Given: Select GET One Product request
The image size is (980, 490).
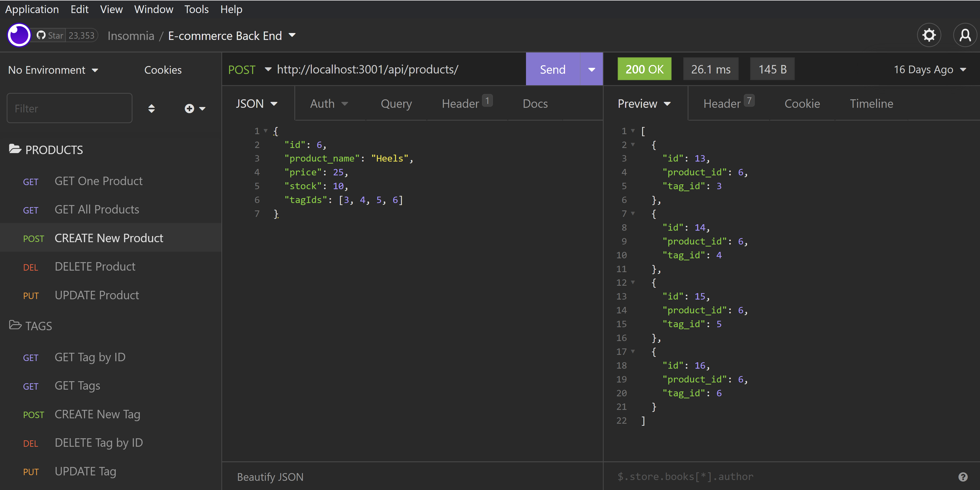Looking at the screenshot, I should pos(111,181).
